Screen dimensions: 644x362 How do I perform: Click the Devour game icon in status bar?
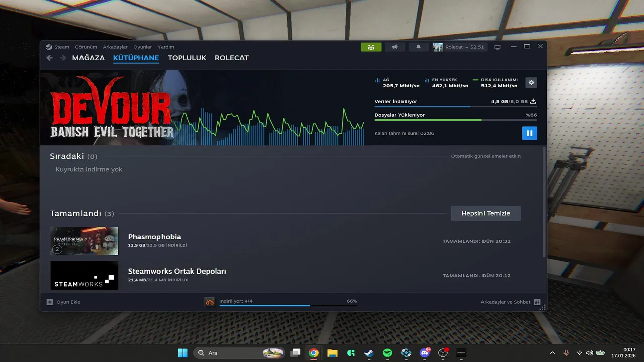(210, 302)
